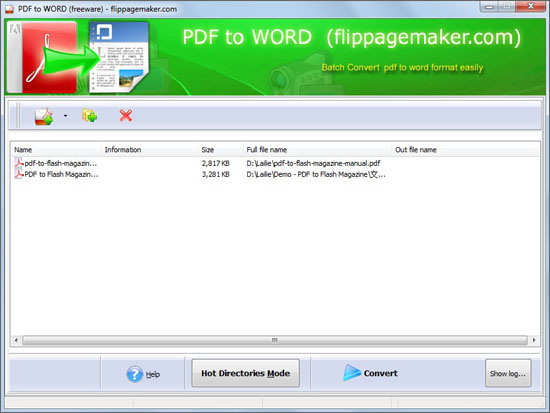Screen dimensions: 550x413
Task: Click path starting D:\Lailie\Demo - PDF to Flash
Action: coord(316,174)
